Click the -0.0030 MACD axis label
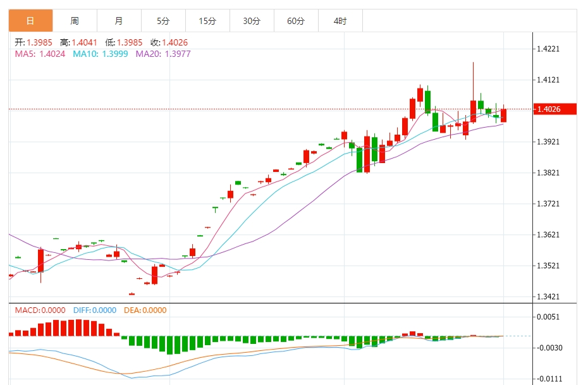The height and width of the screenshot is (385, 588). click(549, 348)
